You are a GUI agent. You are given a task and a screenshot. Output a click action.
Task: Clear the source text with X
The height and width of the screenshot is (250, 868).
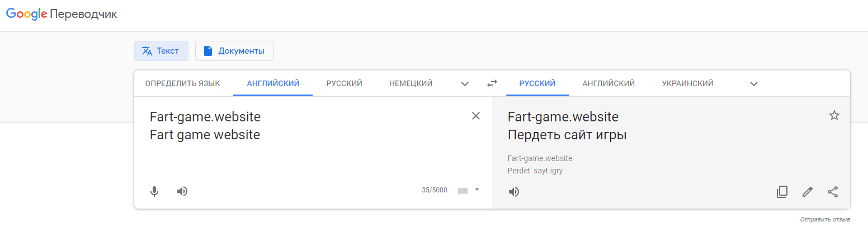tap(476, 116)
